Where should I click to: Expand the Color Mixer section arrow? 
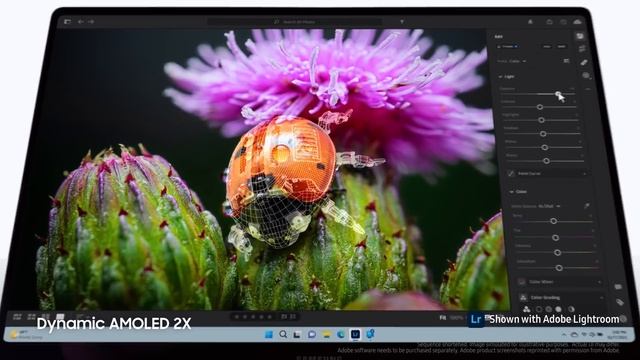coord(599,282)
